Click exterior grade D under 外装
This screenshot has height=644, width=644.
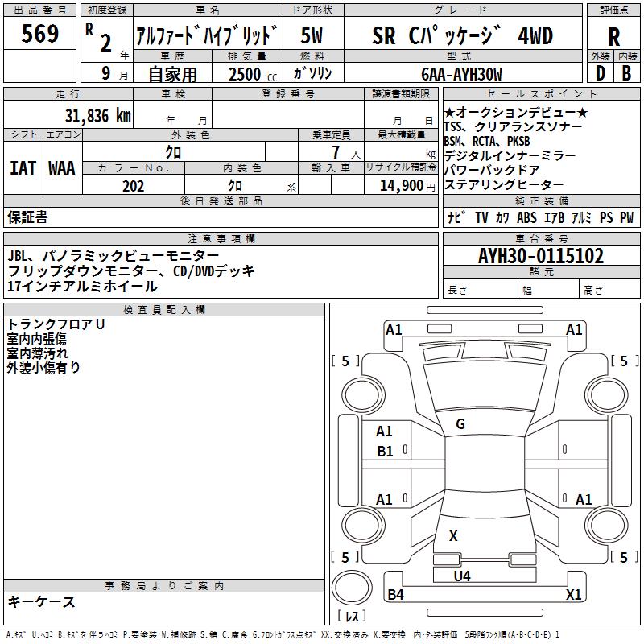600,73
